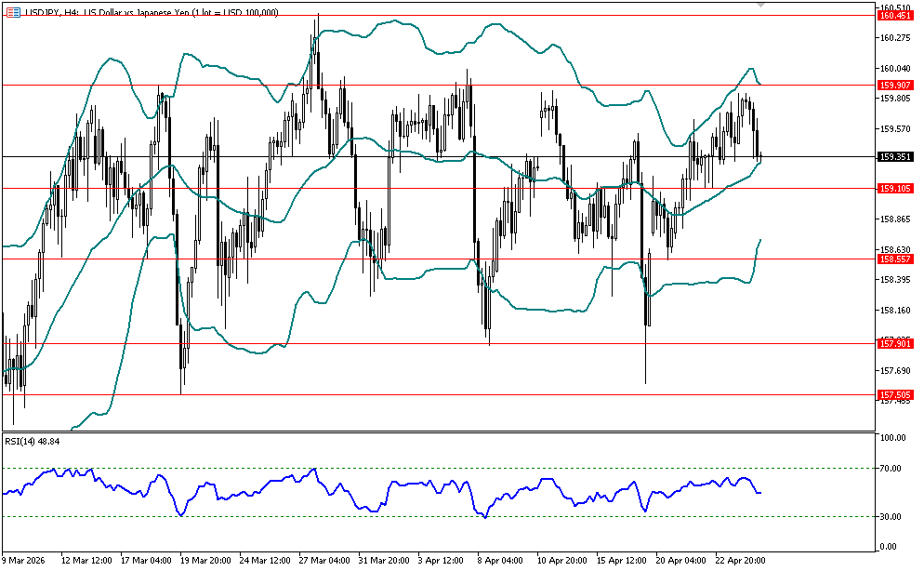Click the gray chart shift triangle marker
924x571 pixels.
pos(762,5)
